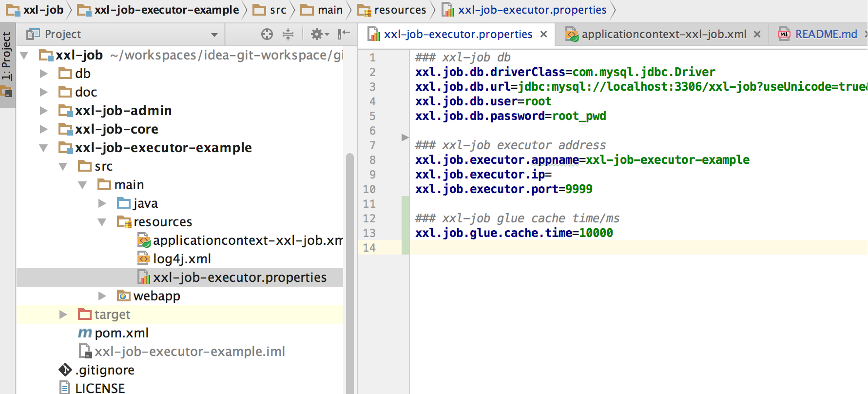Select the java source folder icon
The image size is (868, 394).
coord(124,203)
